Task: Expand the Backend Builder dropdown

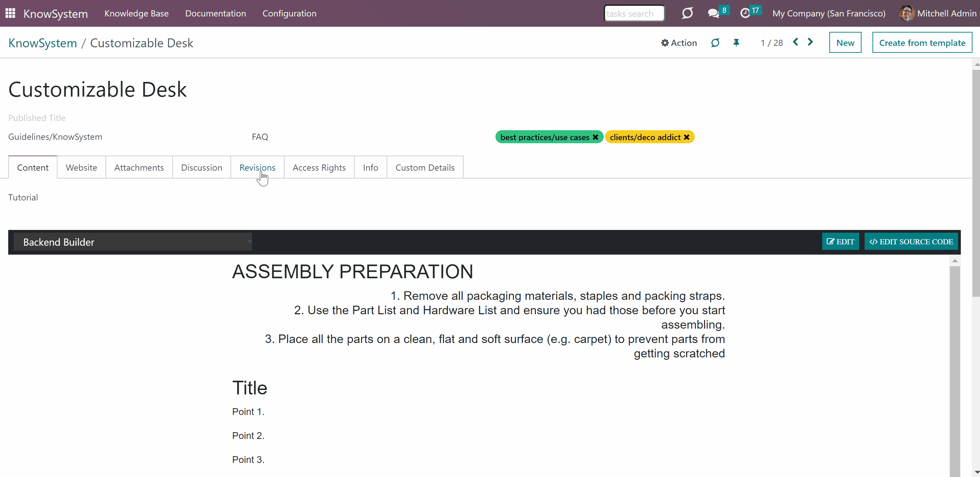Action: coord(133,242)
